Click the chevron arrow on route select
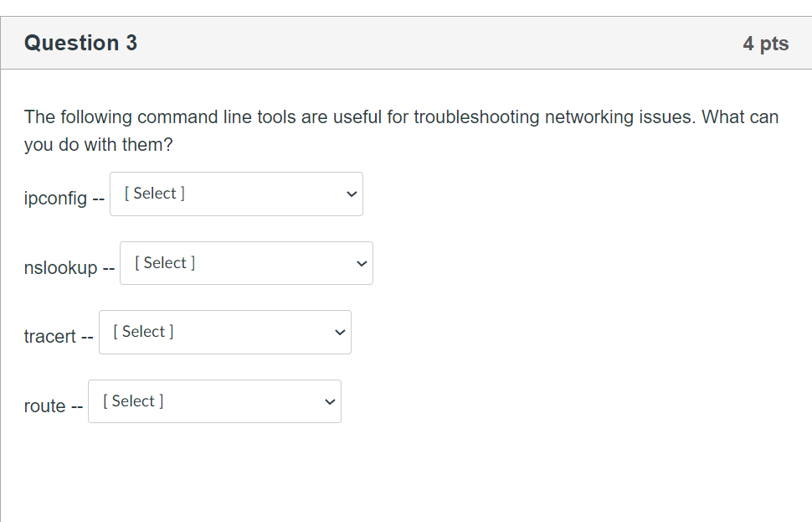Viewport: 812px width, 522px height. (330, 402)
